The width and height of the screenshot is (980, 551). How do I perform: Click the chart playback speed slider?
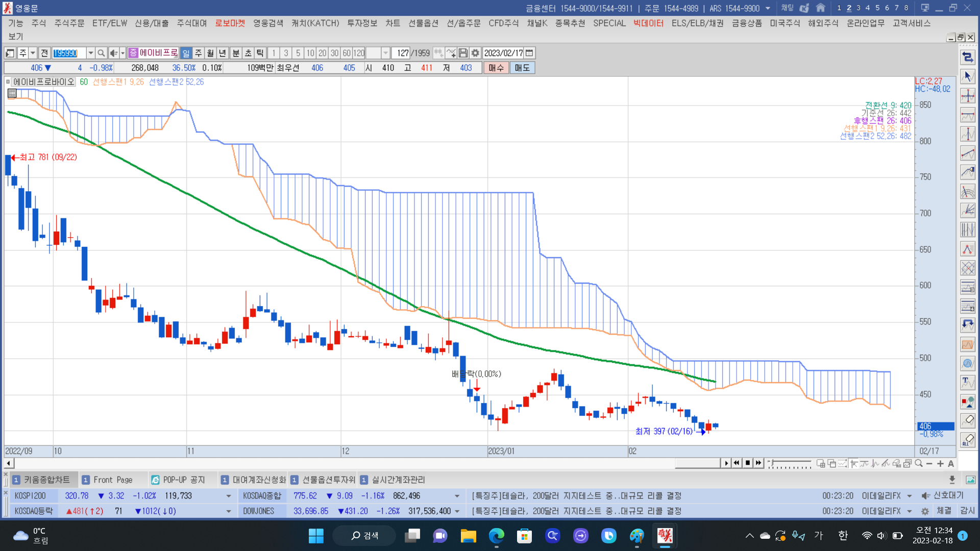[x=790, y=463]
